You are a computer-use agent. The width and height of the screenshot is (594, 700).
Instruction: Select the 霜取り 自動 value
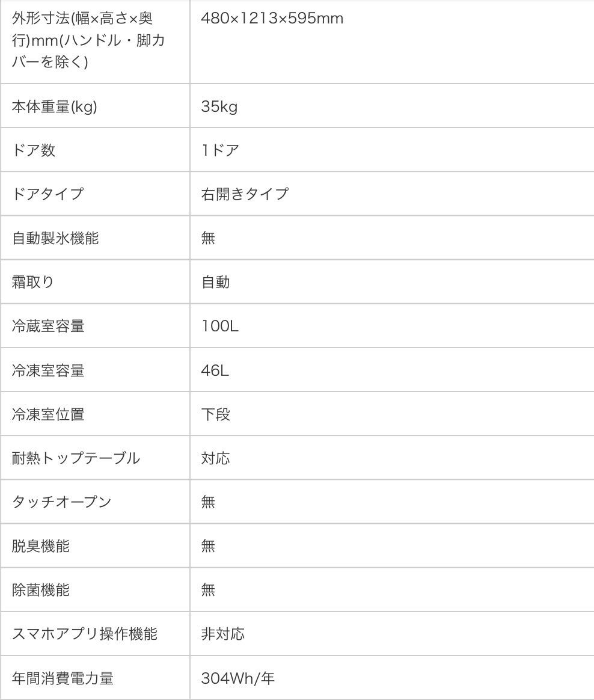(216, 282)
